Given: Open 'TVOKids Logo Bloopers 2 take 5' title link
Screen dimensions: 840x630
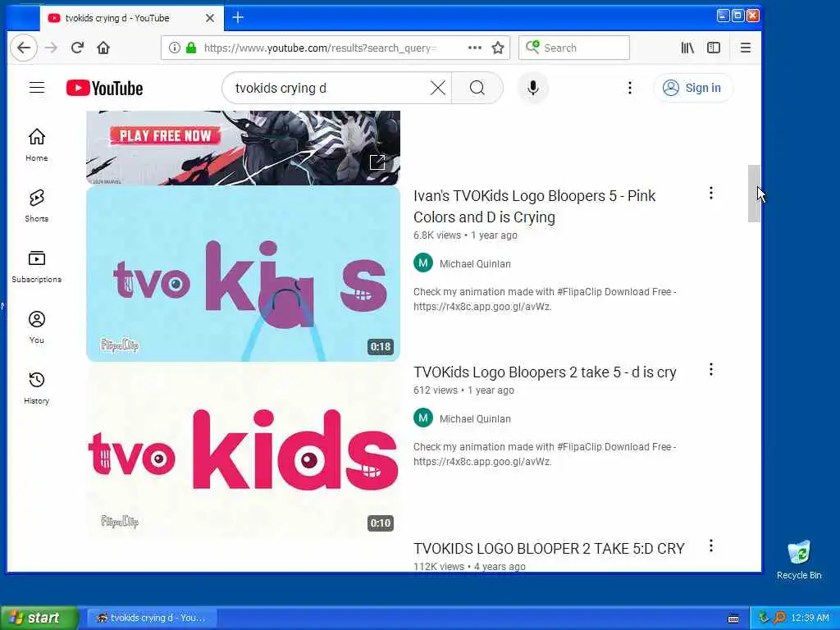Looking at the screenshot, I should [545, 372].
